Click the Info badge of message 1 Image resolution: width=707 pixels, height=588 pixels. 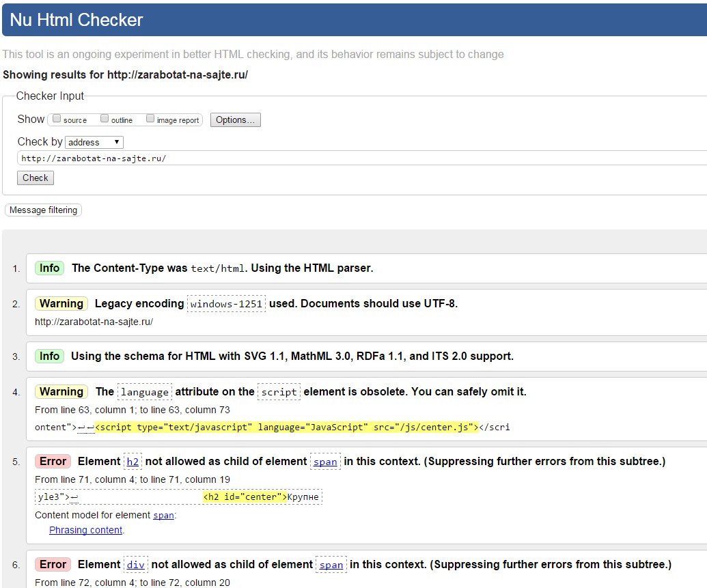[x=50, y=268]
